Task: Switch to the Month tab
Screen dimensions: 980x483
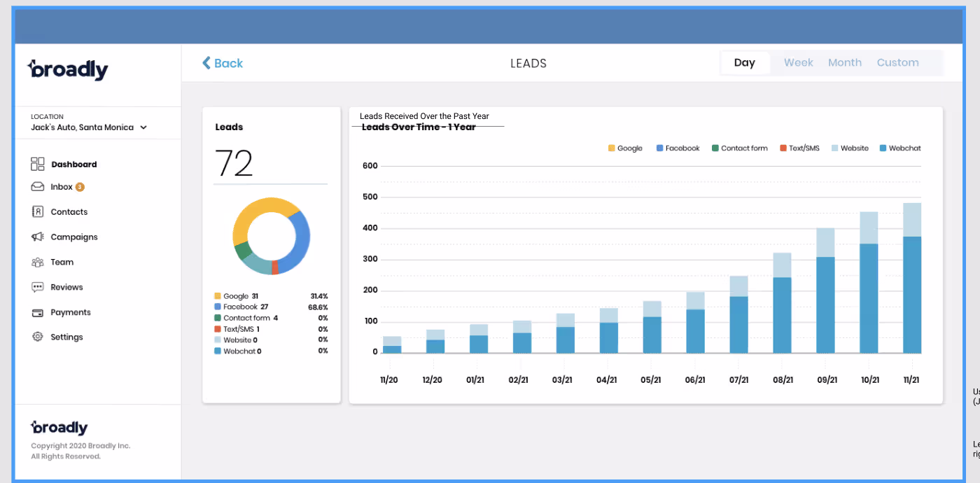Action: (844, 63)
